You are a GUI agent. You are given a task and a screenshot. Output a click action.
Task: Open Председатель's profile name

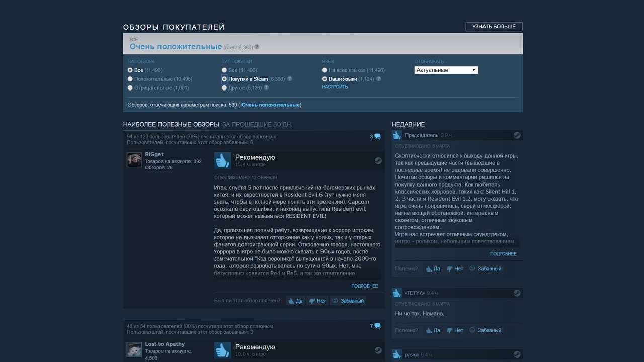421,135
